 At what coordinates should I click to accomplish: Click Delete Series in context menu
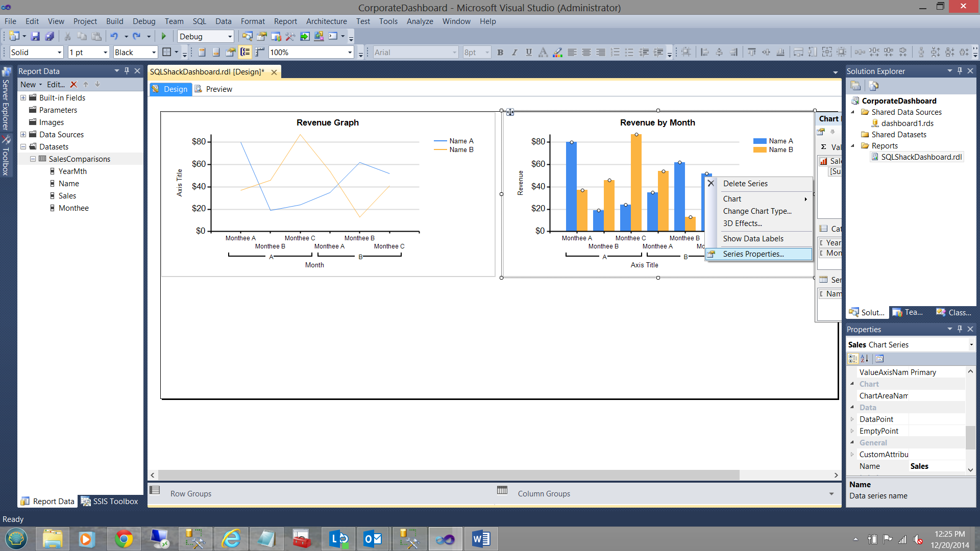point(745,184)
